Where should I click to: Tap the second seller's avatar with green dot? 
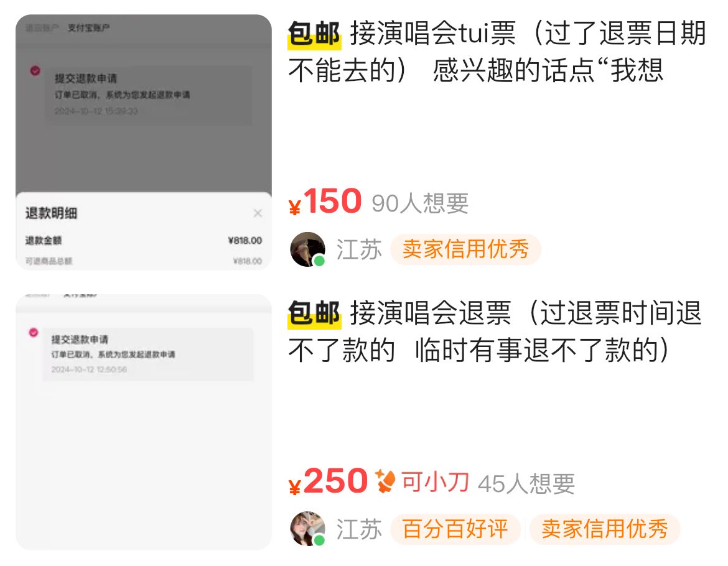[308, 529]
